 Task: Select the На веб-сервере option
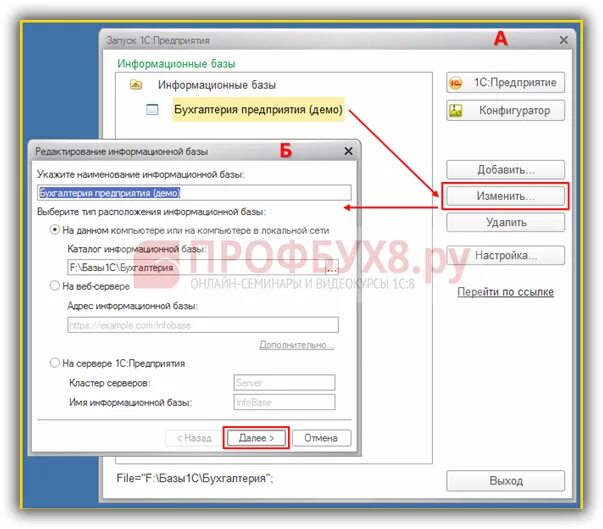[x=55, y=286]
